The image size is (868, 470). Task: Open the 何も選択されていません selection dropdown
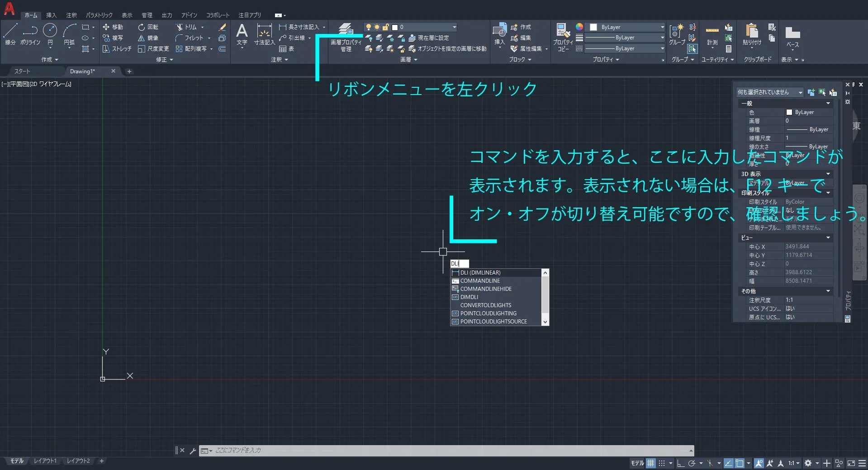click(x=770, y=92)
